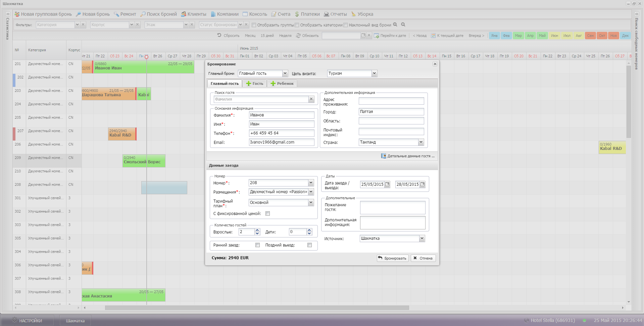Open the Категория filter dropdown

[77, 24]
